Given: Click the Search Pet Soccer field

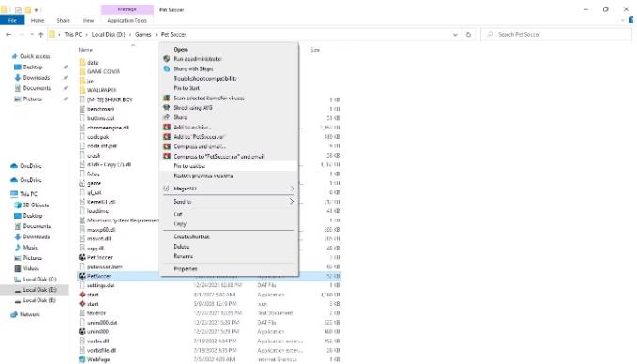Looking at the screenshot, I should click(556, 35).
